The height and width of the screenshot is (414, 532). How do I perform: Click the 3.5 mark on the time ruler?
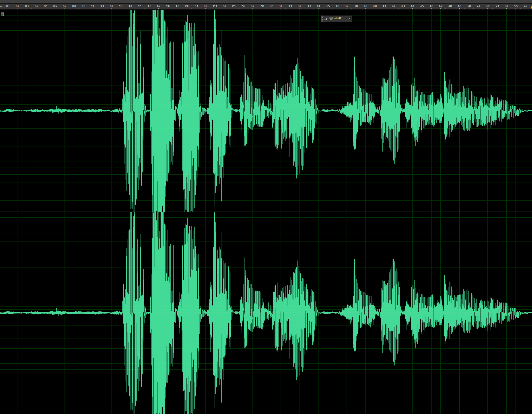pos(328,6)
